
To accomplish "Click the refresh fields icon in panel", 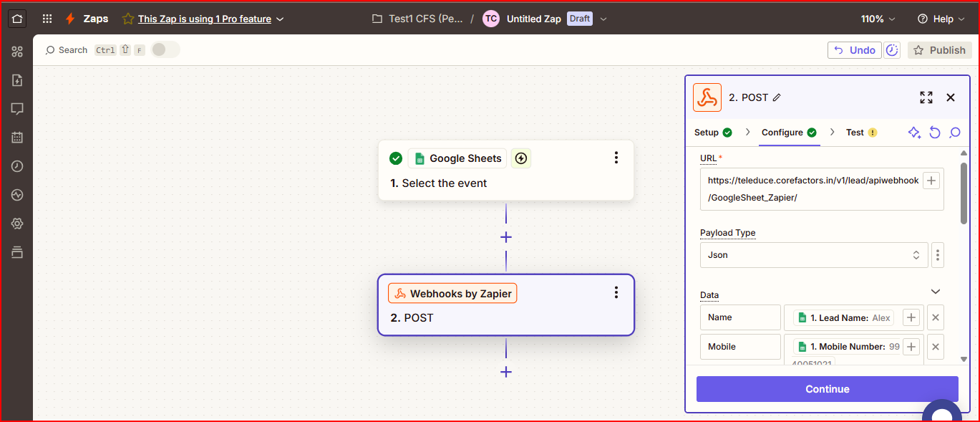I will [935, 133].
